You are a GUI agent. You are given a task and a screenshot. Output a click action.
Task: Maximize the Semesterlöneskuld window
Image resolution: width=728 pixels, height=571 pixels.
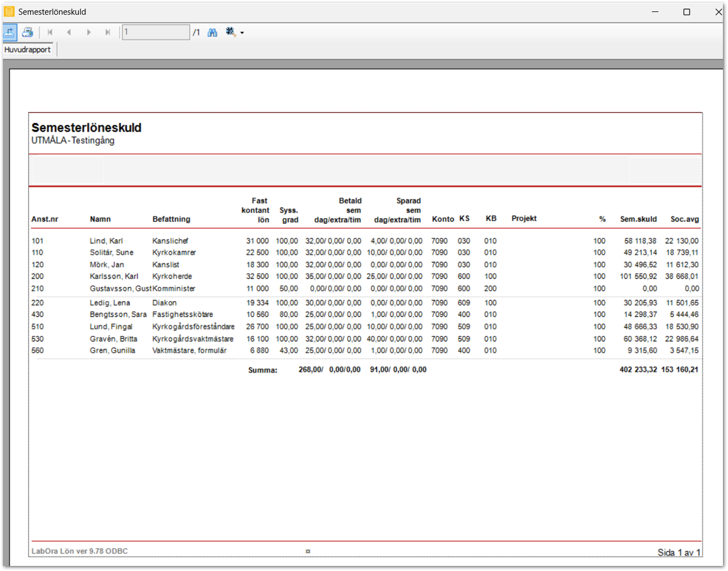686,12
